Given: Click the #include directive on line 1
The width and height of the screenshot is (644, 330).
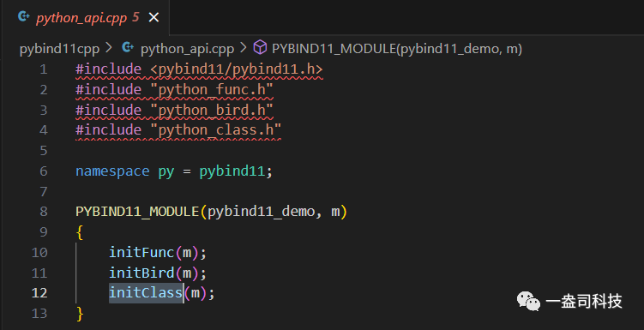Looking at the screenshot, I should [x=108, y=69].
